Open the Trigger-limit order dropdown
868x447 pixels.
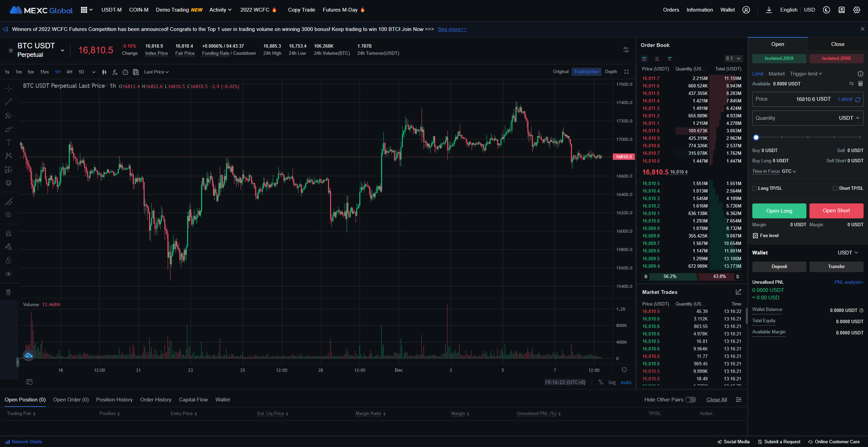coord(806,74)
